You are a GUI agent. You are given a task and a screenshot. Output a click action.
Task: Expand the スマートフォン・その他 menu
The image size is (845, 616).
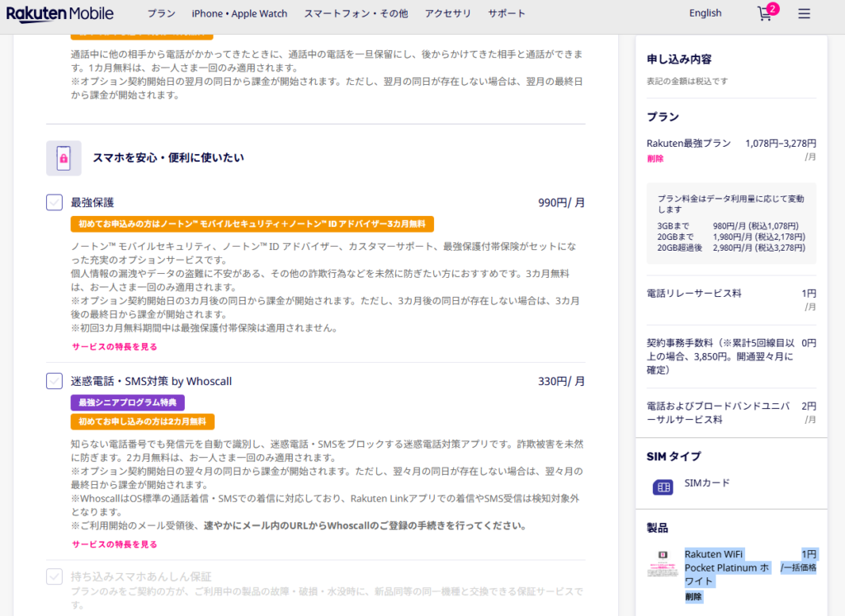coord(356,14)
